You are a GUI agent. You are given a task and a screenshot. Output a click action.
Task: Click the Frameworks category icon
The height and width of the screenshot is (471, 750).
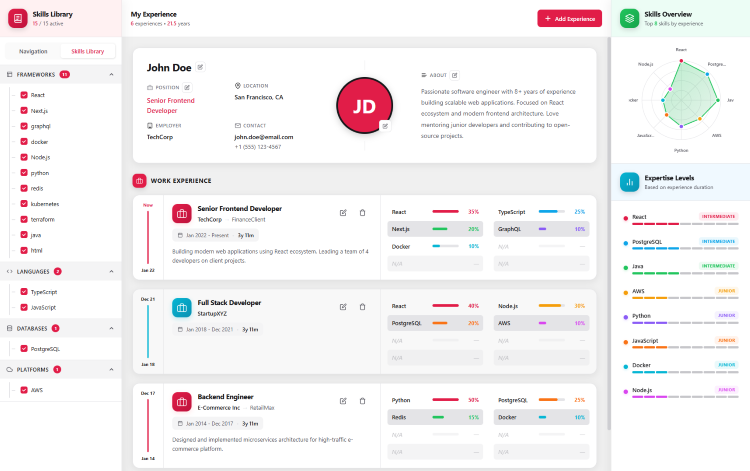[10, 75]
